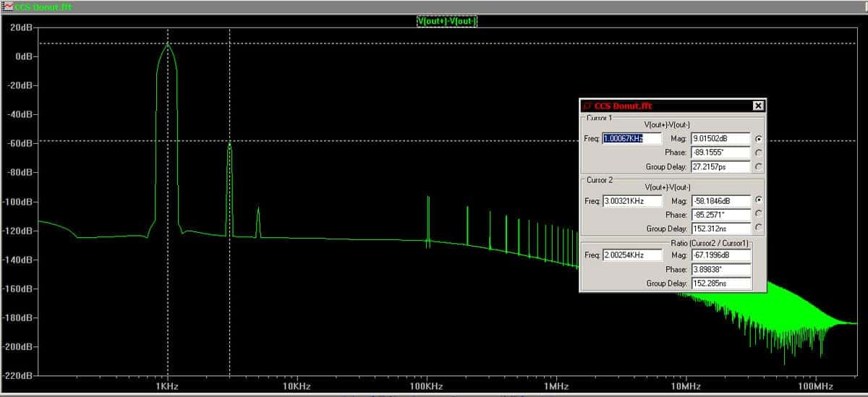Screen dimensions: 868x397
Task: Click the -180dB vertical axis label
Action: click(18, 318)
